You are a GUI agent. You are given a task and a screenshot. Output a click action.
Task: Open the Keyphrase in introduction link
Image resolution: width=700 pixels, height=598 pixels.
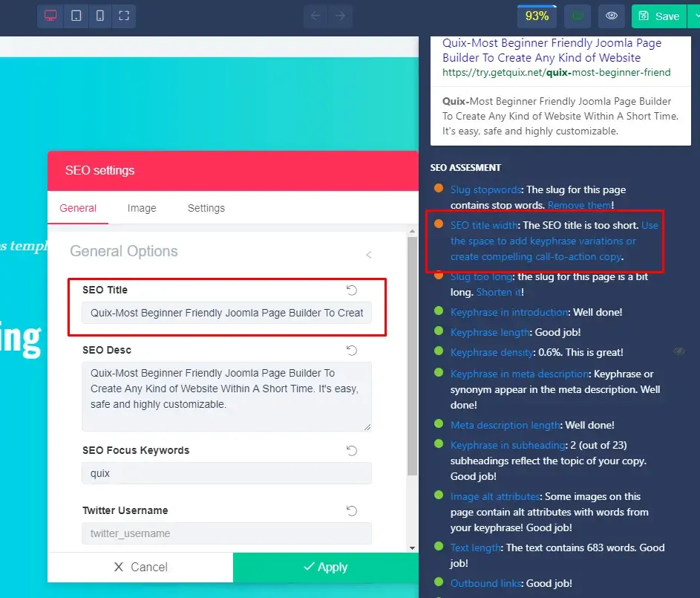tap(509, 313)
